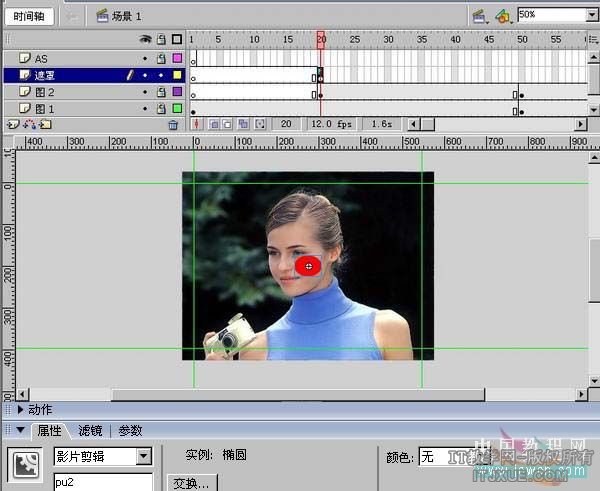Click the magenta outline swatch of AS layer
The image size is (600, 491).
(x=177, y=59)
